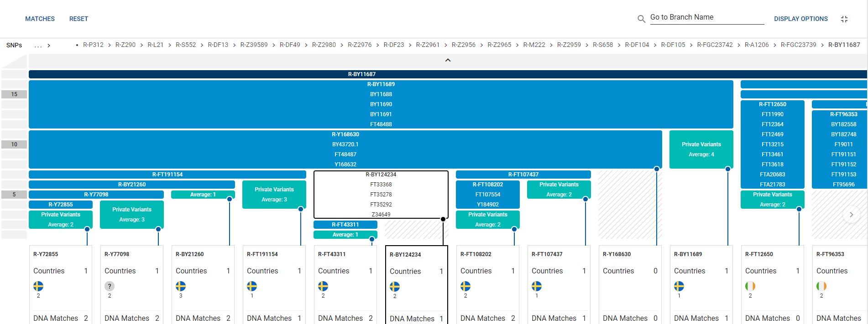
Task: Select the R-FT96353 branch block
Action: click(840, 149)
